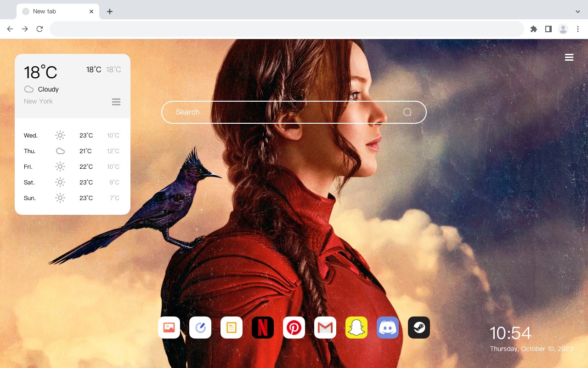The height and width of the screenshot is (368, 588).
Task: Open the Steam shortcut
Action: 419,328
